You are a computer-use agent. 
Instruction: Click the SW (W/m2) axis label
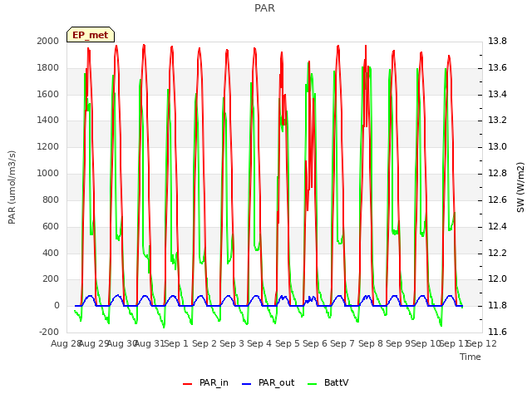(520, 187)
